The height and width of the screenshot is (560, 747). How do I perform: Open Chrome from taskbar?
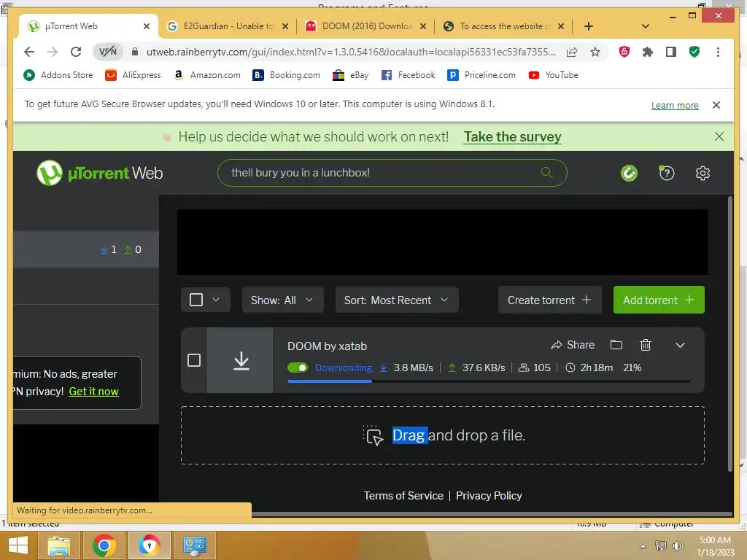pyautogui.click(x=104, y=545)
